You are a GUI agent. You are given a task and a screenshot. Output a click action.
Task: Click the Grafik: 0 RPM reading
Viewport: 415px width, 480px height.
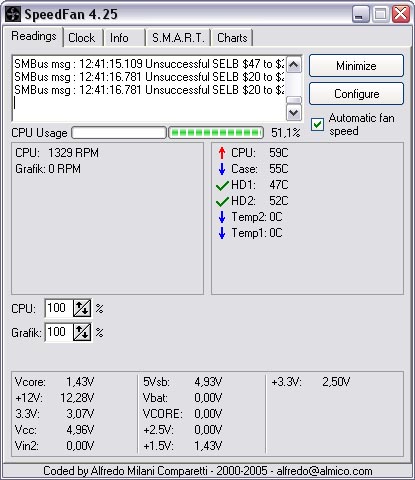(x=48, y=169)
